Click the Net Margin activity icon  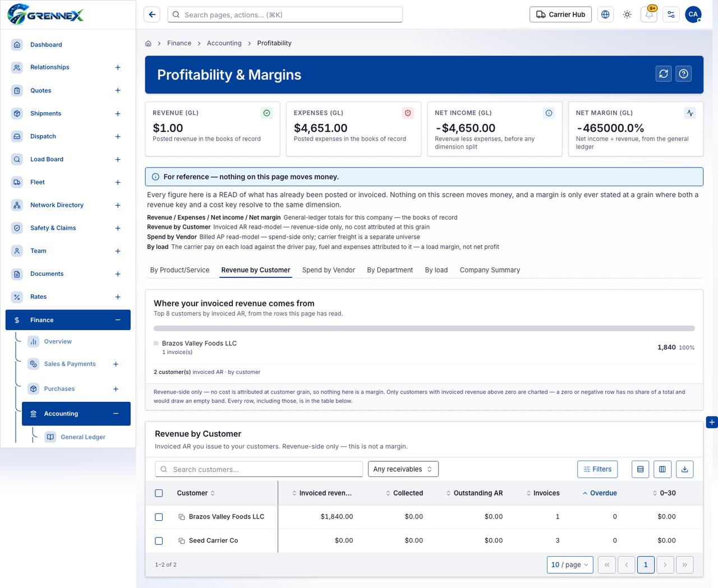coord(690,113)
